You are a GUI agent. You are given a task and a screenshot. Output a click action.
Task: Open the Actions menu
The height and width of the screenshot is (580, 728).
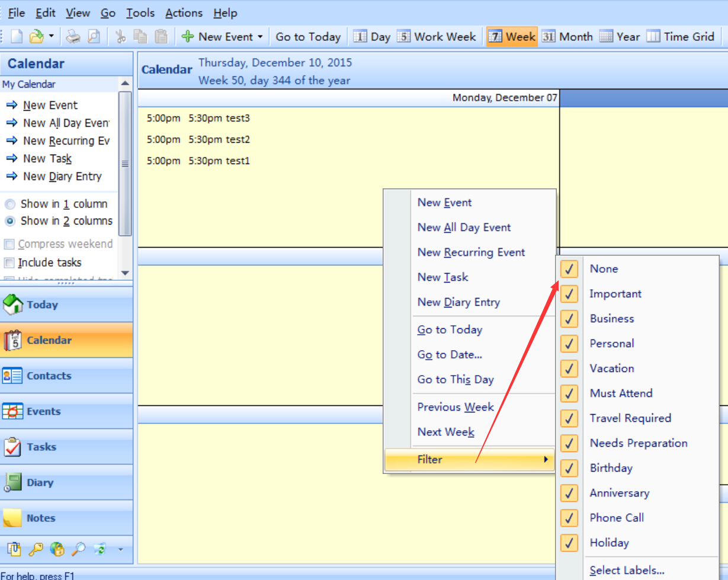point(184,12)
